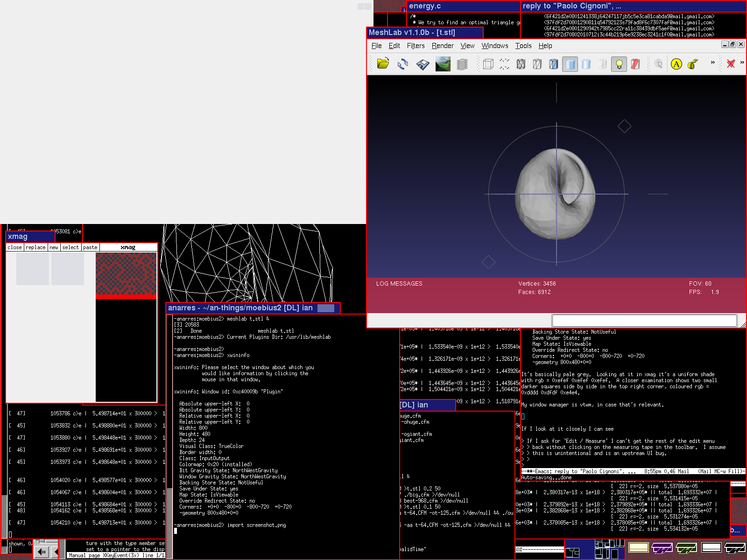This screenshot has width=747, height=560.
Task: Click the Vertices: 3456 readout
Action: tap(537, 284)
